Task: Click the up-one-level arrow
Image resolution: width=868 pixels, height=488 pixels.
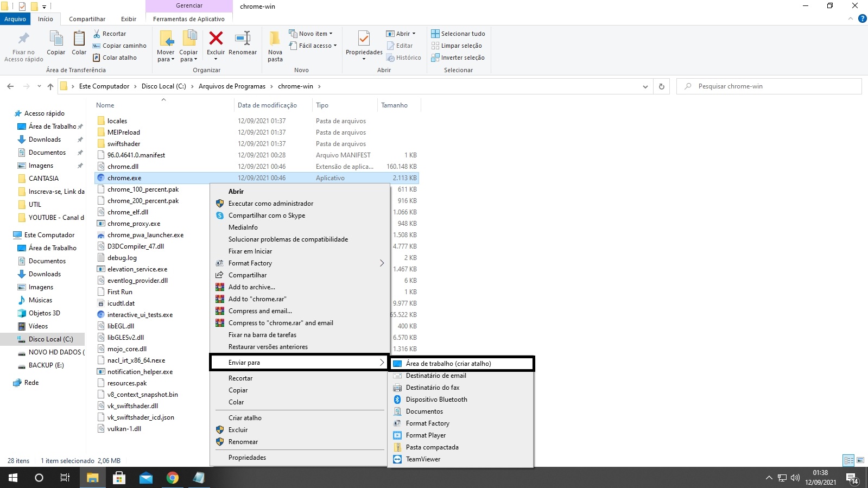Action: 50,86
